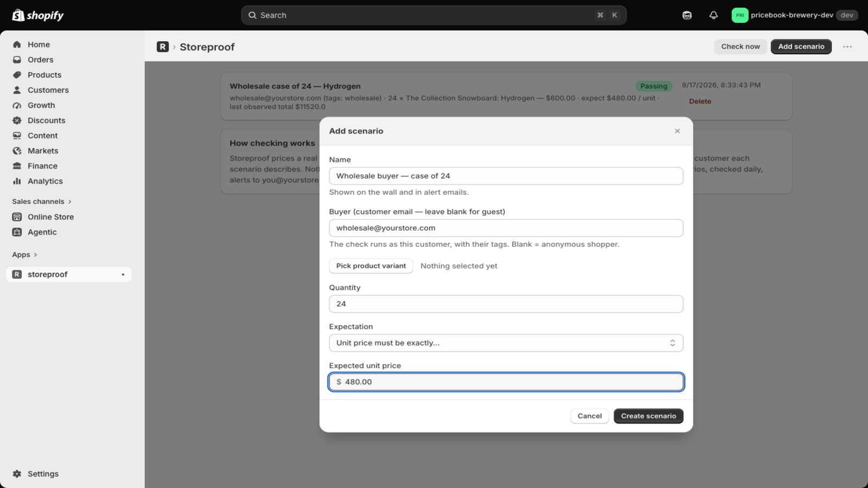Focus the Expected unit price field
The height and width of the screenshot is (488, 868).
(x=506, y=382)
